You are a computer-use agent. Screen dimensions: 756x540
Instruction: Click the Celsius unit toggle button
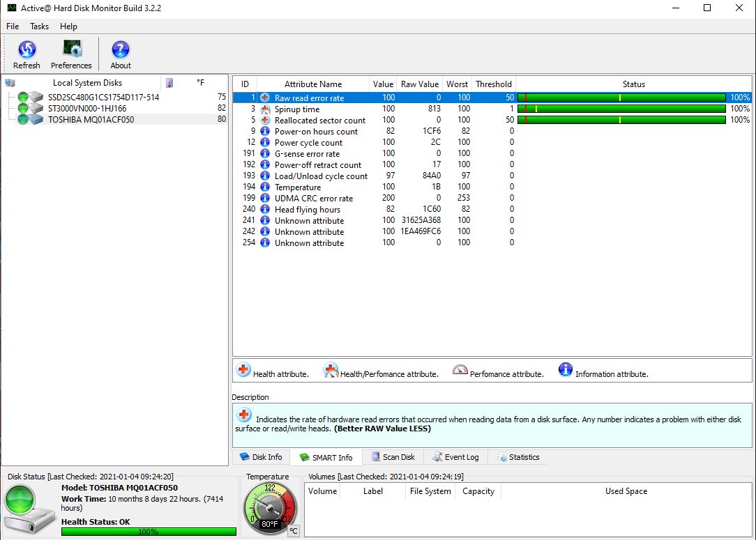pyautogui.click(x=294, y=531)
